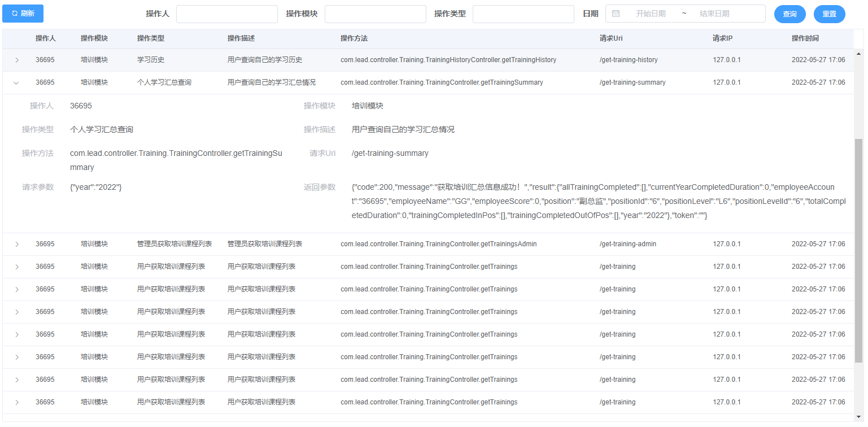The height and width of the screenshot is (427, 868).
Task: Expand the 学习历史 row
Action: click(16, 60)
